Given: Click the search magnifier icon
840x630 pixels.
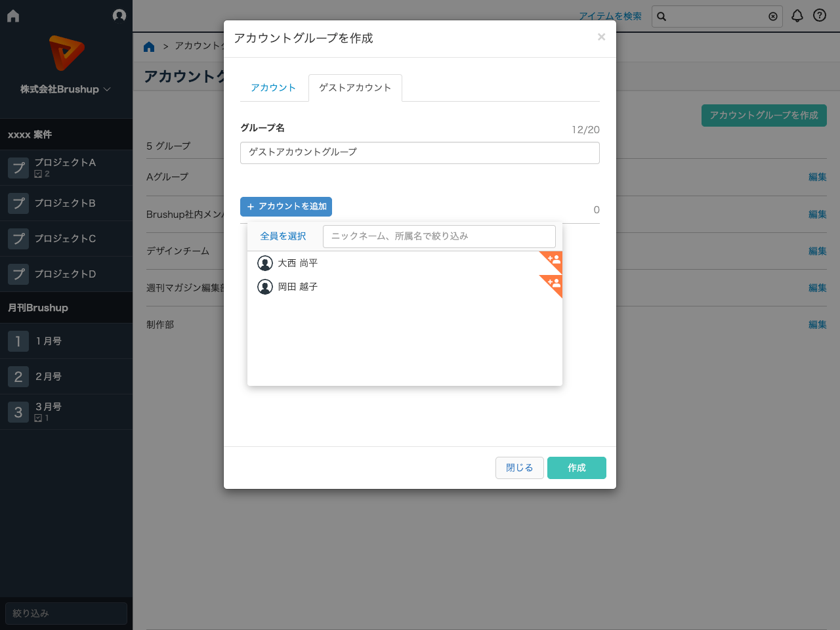Looking at the screenshot, I should click(661, 16).
